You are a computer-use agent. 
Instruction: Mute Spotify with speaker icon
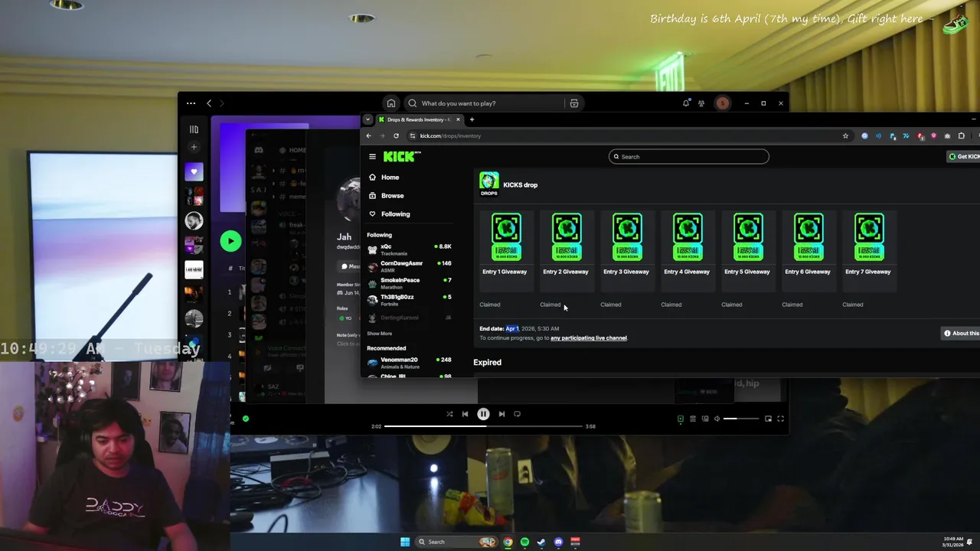click(717, 419)
